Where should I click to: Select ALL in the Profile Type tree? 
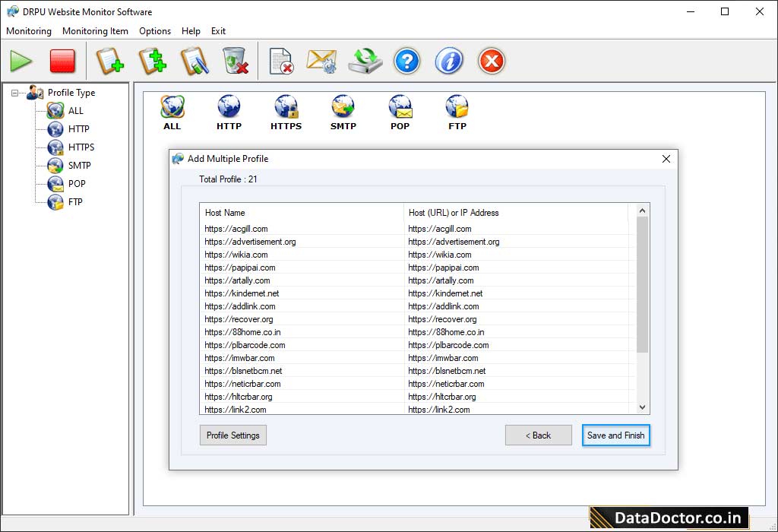[75, 111]
